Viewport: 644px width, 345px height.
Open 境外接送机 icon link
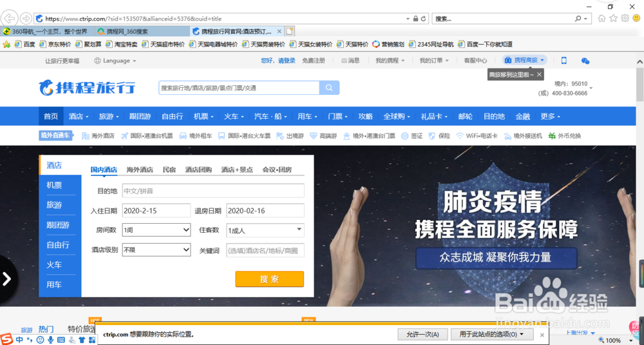[x=523, y=135]
